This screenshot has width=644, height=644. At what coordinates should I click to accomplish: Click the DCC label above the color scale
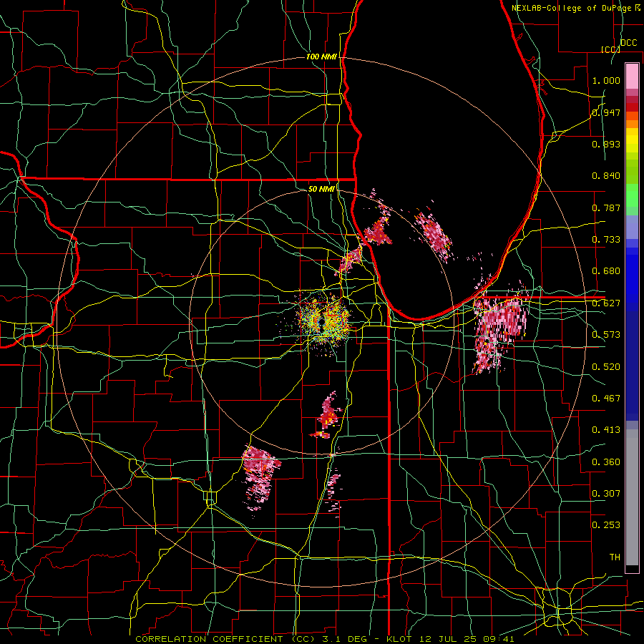click(628, 43)
